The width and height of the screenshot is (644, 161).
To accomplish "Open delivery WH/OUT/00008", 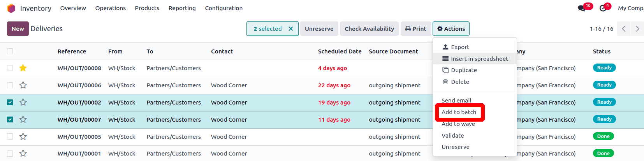I will (x=79, y=68).
